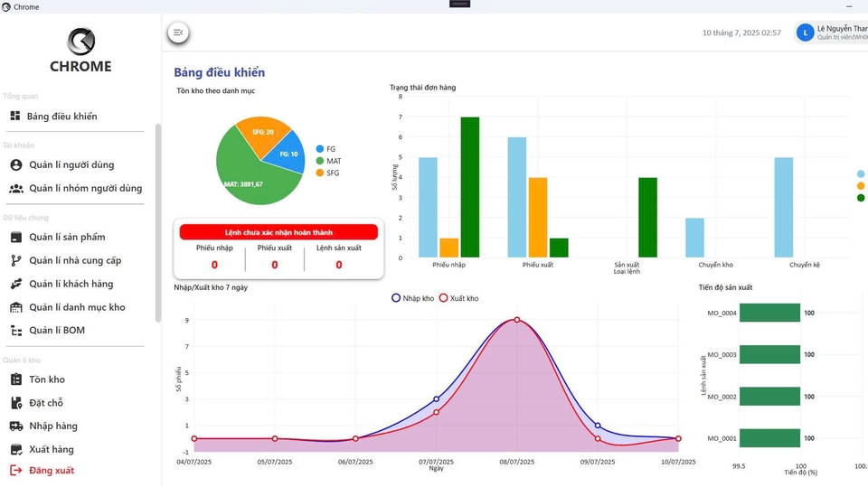Collapse the sidebar with the hamburger button
This screenshot has width=868, height=487.
[178, 33]
